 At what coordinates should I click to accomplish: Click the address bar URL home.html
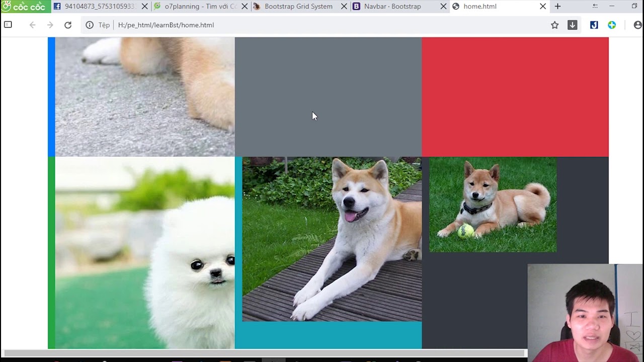pos(166,25)
